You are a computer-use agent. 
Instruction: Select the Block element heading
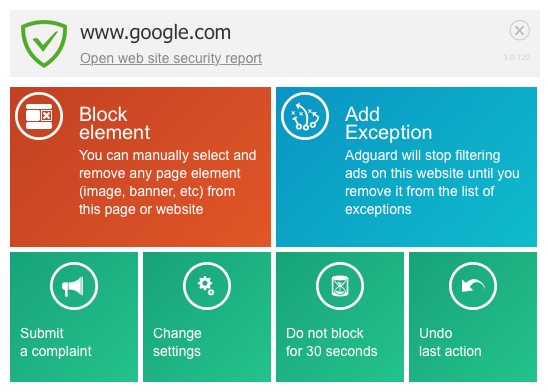point(114,123)
